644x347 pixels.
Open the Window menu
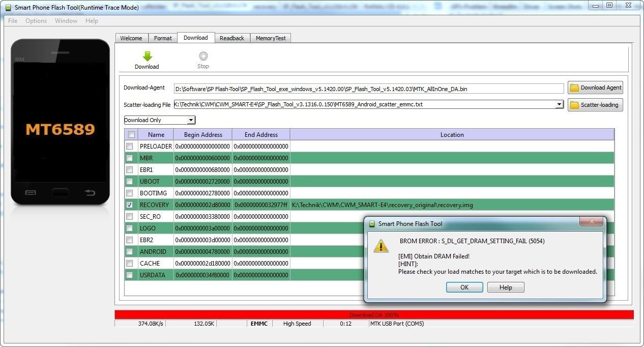(66, 21)
